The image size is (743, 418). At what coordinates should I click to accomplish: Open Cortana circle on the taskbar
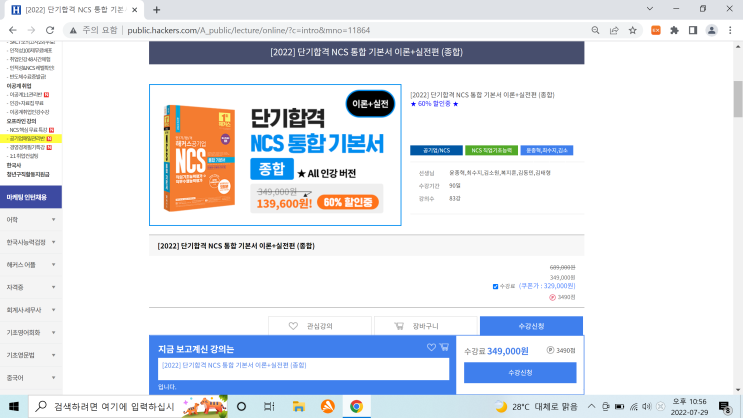pyautogui.click(x=241, y=407)
